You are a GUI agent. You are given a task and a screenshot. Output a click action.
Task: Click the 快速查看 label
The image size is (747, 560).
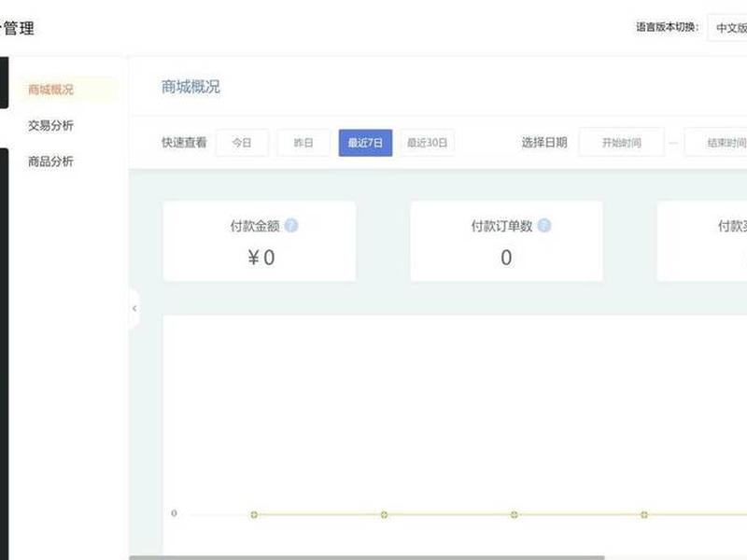pos(184,143)
